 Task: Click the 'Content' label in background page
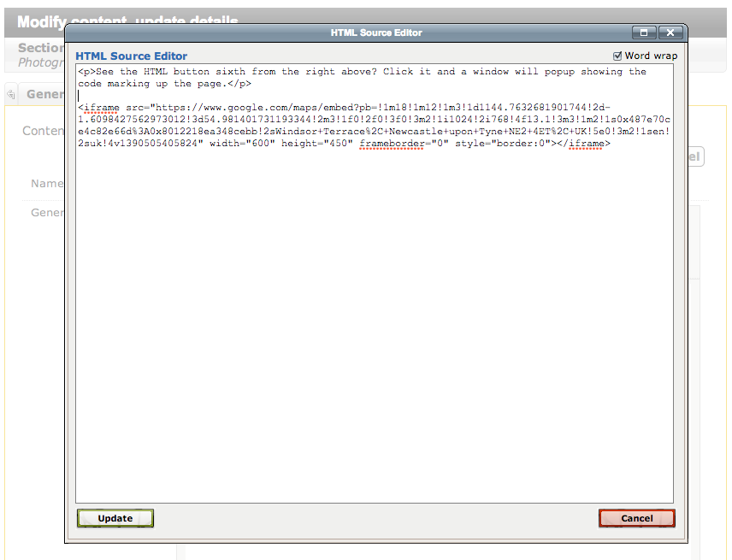coord(43,131)
